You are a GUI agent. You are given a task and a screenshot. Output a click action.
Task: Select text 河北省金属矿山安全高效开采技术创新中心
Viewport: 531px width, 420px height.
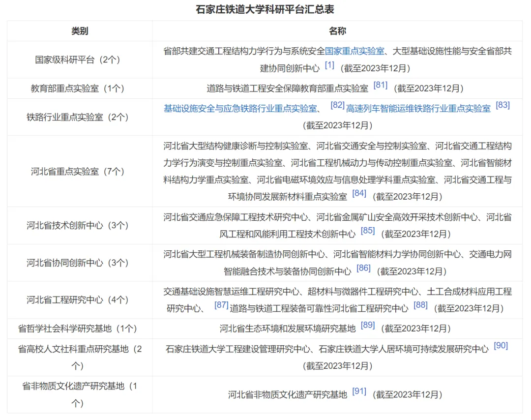click(397, 217)
